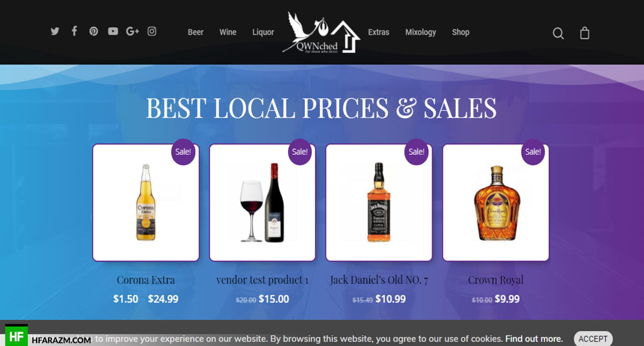This screenshot has width=644, height=346.
Task: Open the Instagram icon link
Action: 152,31
